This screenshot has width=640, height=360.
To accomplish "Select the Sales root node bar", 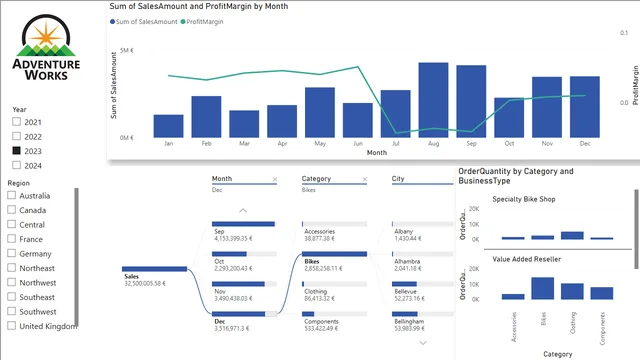I will pos(154,269).
